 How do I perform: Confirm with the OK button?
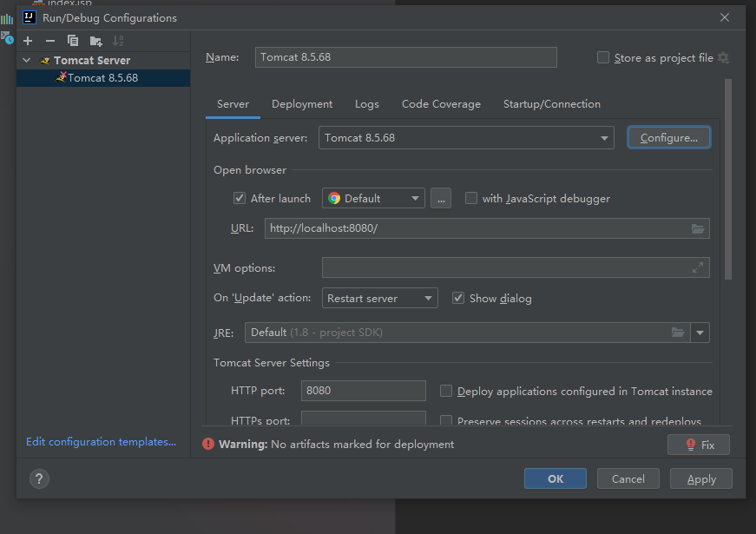(x=555, y=478)
